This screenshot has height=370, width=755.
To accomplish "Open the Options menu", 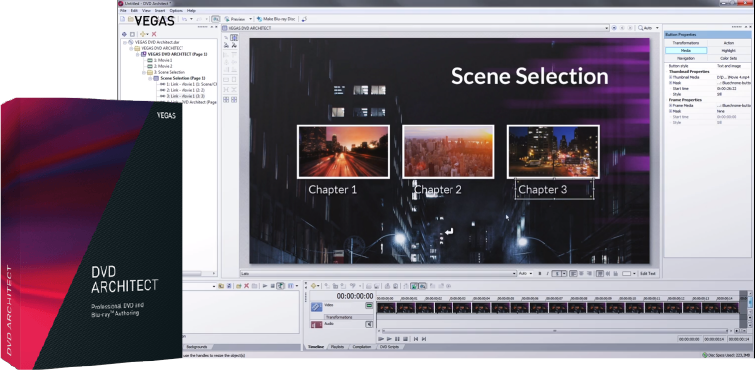I will [x=176, y=11].
